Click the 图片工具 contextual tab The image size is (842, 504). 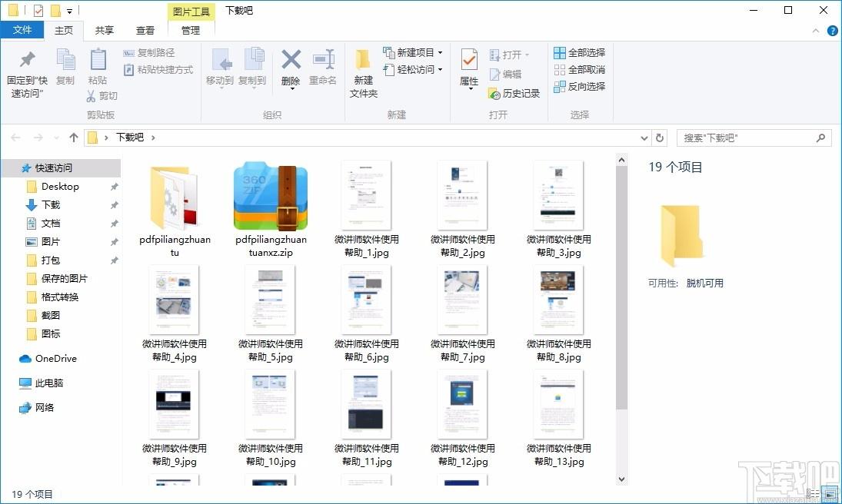pyautogui.click(x=191, y=12)
